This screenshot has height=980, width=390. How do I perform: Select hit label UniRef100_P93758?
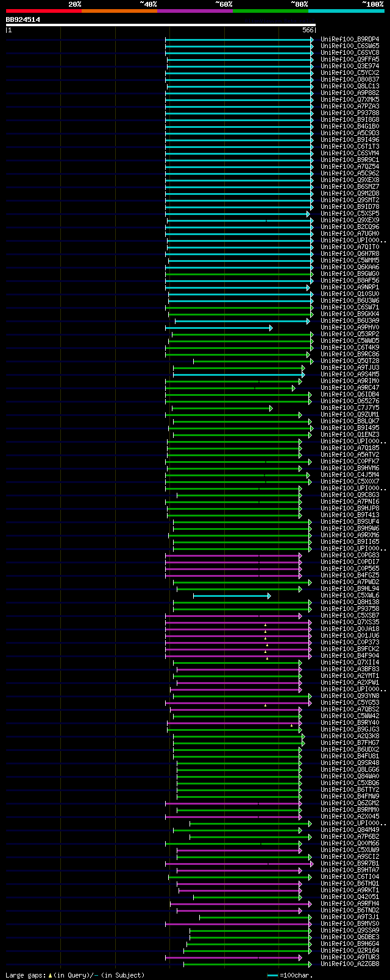click(350, 608)
